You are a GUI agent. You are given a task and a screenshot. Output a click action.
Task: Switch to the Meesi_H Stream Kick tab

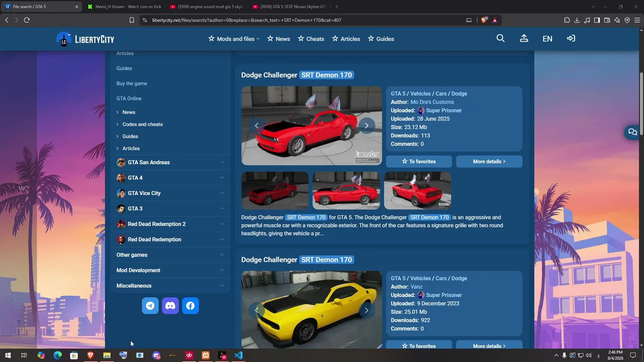click(x=124, y=7)
